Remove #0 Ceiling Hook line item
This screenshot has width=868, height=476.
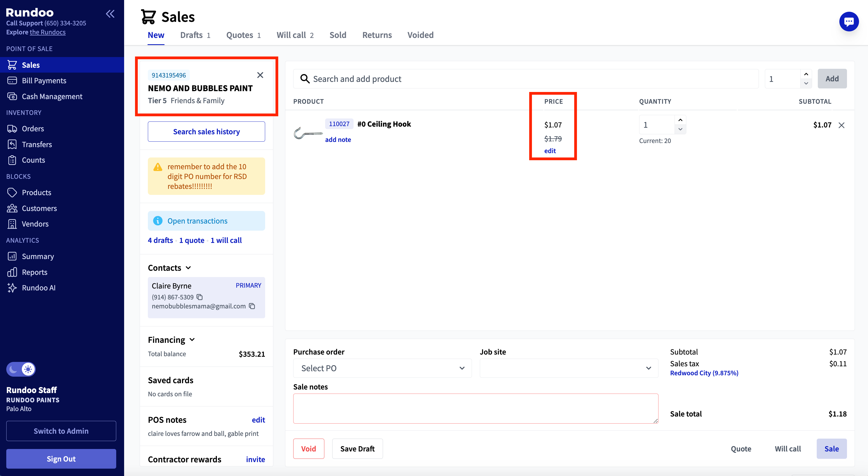(x=841, y=125)
